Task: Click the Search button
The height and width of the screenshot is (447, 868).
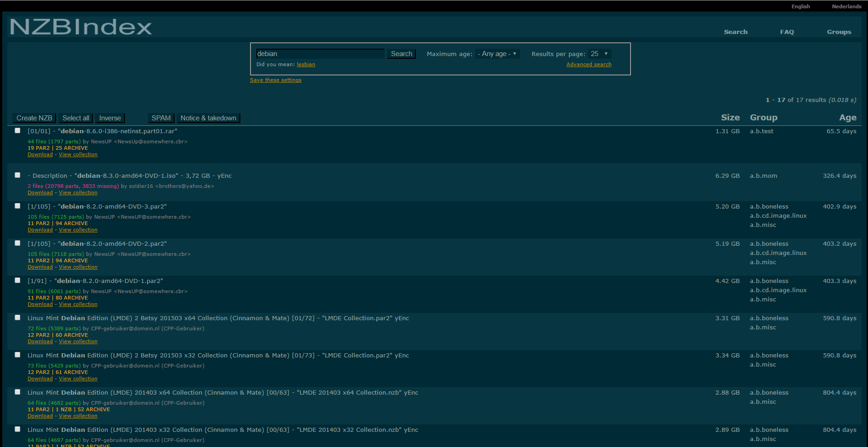Action: (402, 54)
